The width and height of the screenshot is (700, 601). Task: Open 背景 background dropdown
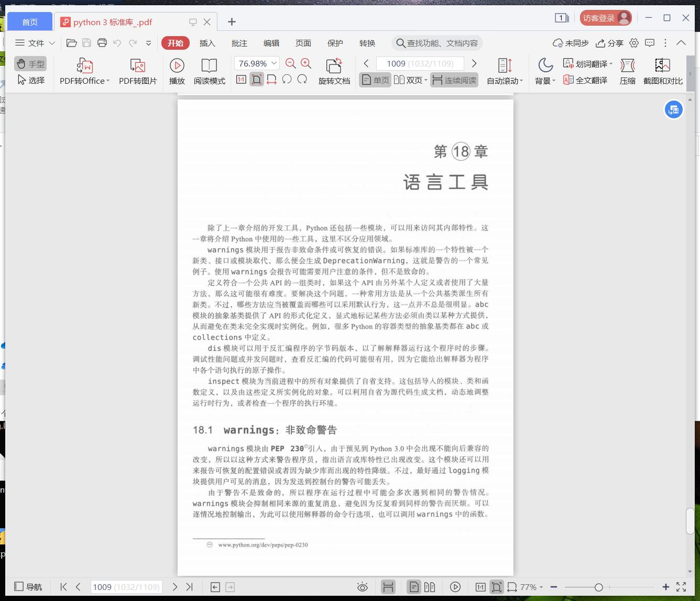(545, 72)
